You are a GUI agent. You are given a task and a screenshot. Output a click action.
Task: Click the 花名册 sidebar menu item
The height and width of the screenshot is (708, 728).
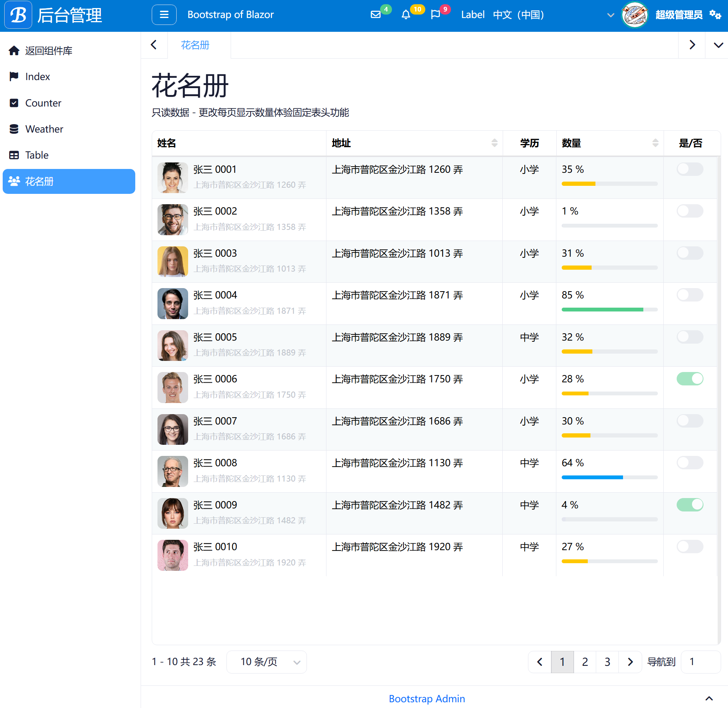tap(69, 181)
